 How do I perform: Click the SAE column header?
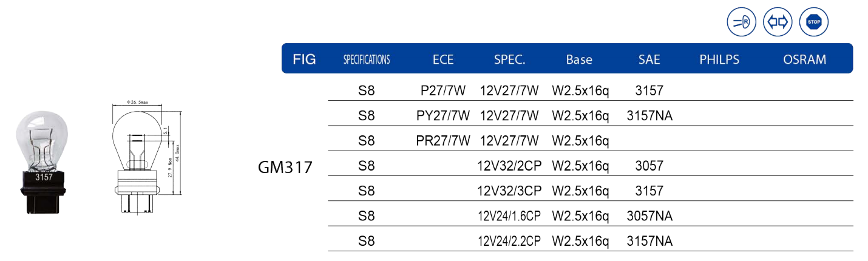tap(649, 59)
